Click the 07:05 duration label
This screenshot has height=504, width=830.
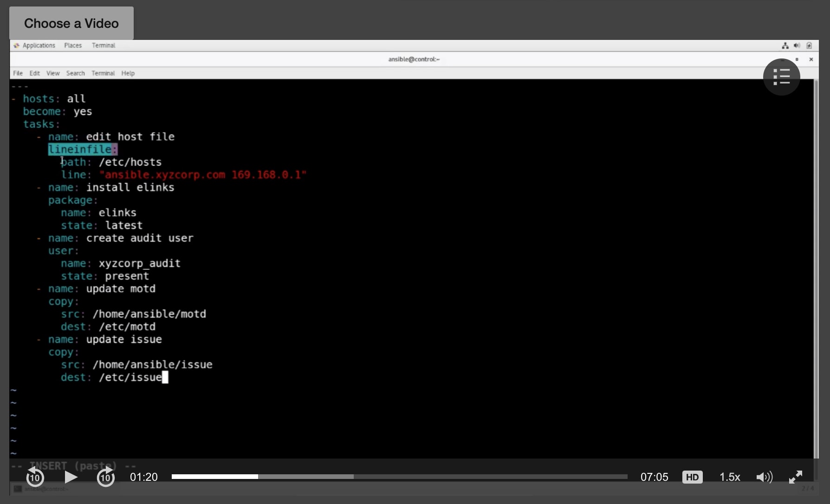654,477
